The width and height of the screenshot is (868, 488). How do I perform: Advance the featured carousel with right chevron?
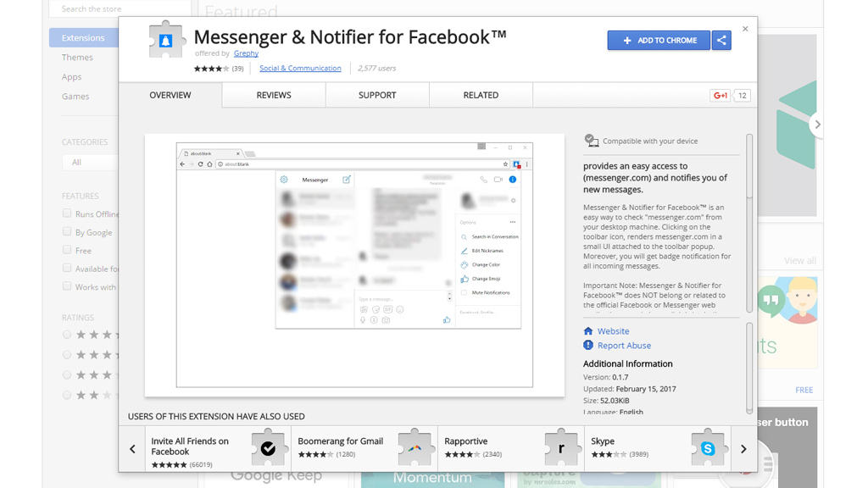pos(817,125)
